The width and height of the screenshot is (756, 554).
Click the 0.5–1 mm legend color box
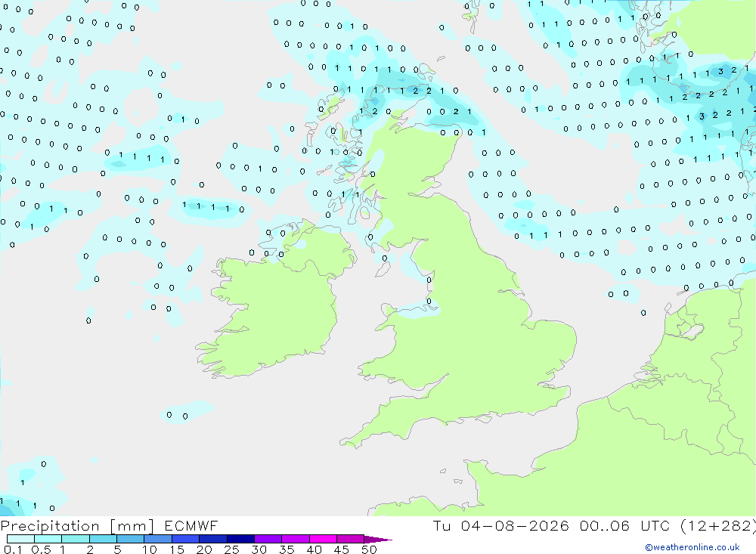coord(48,539)
